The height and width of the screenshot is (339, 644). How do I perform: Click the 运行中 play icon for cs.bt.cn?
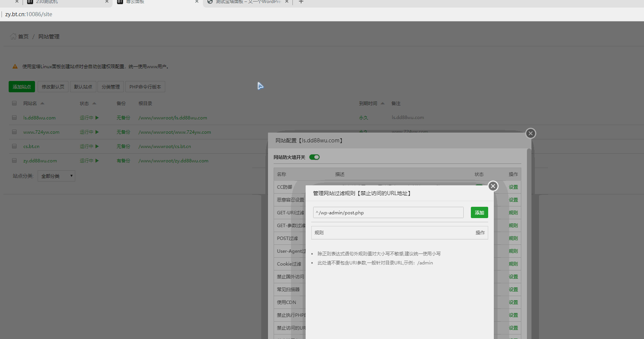click(97, 147)
